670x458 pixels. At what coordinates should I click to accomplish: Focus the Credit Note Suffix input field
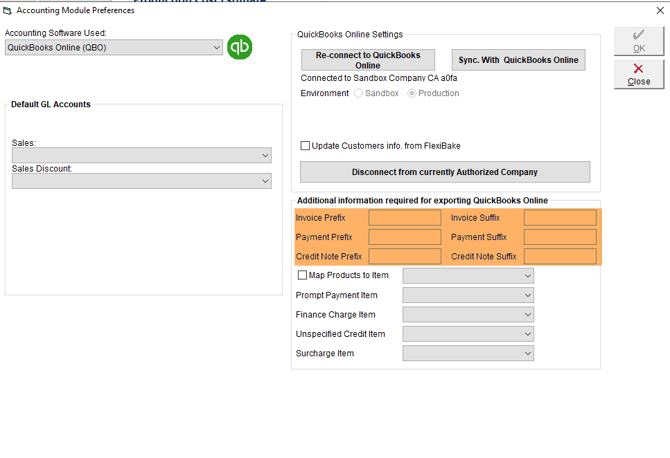pos(560,256)
